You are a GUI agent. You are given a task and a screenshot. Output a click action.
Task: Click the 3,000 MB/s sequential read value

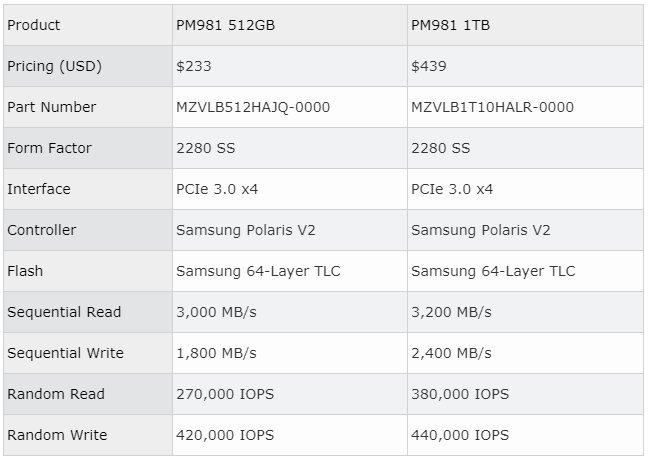point(216,312)
